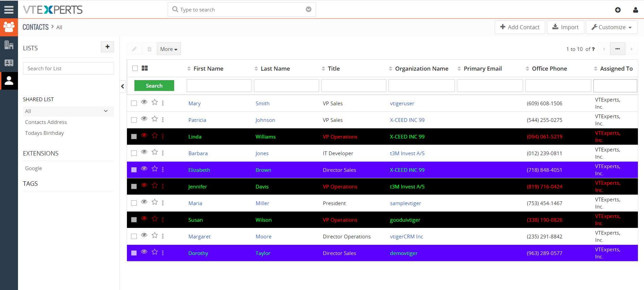The width and height of the screenshot is (644, 290).
Task: Go to next page of records
Action: point(631,49)
